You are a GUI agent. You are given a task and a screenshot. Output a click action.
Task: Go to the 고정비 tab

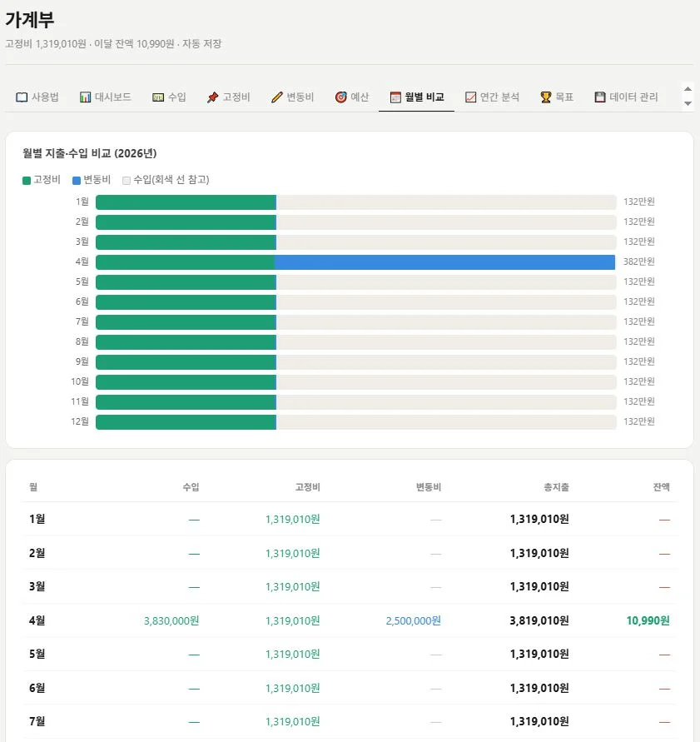pos(228,97)
